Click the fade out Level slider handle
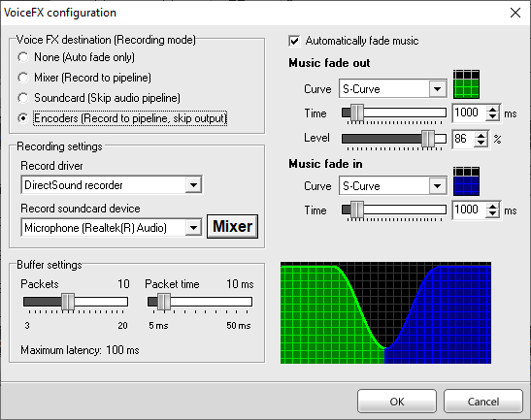The width and height of the screenshot is (531, 420). 428,138
